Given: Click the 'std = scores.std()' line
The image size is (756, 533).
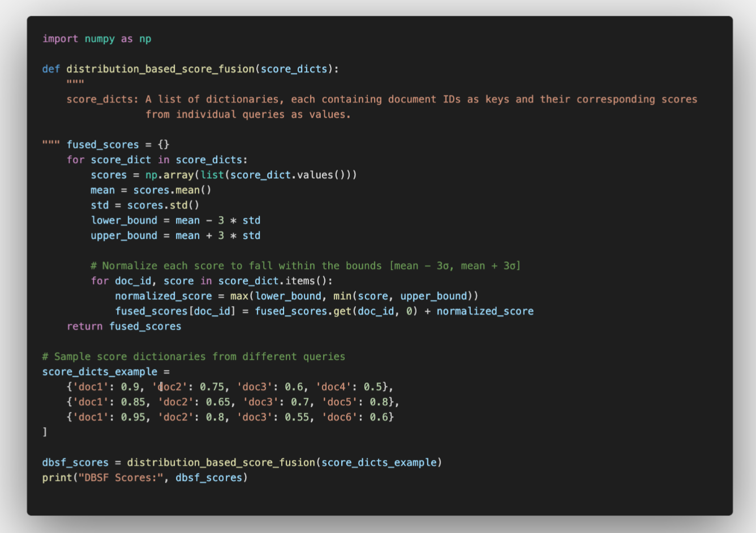Looking at the screenshot, I should [x=145, y=205].
